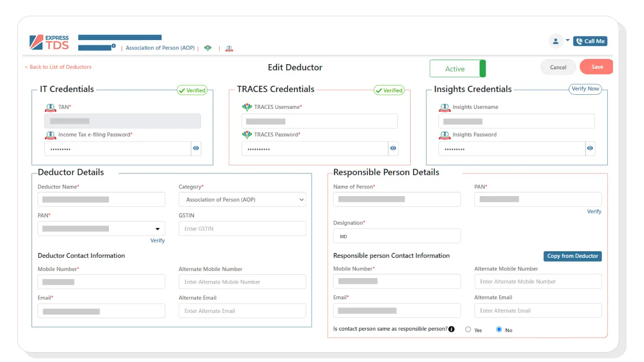Click the Express TDS logo
This screenshot has width=644, height=362.
click(49, 42)
